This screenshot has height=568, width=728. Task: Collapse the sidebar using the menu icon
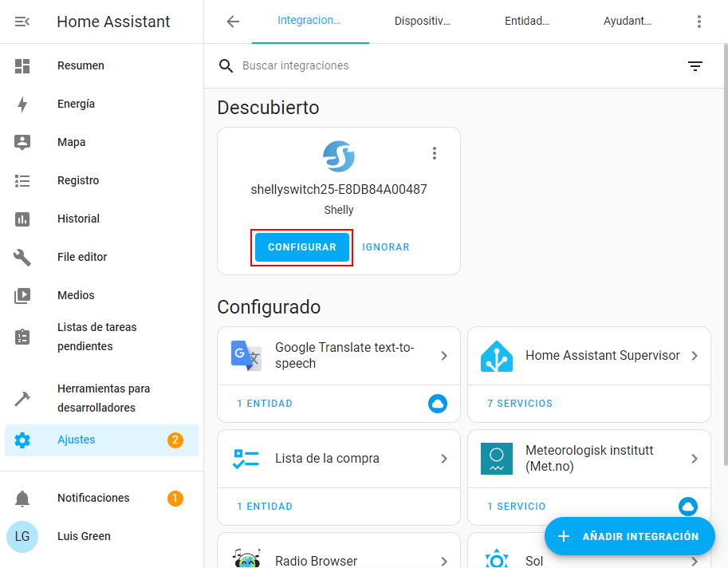pos(22,22)
